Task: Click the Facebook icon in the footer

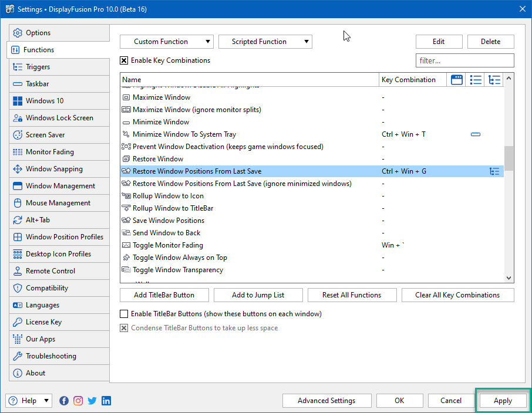Action: 64,401
